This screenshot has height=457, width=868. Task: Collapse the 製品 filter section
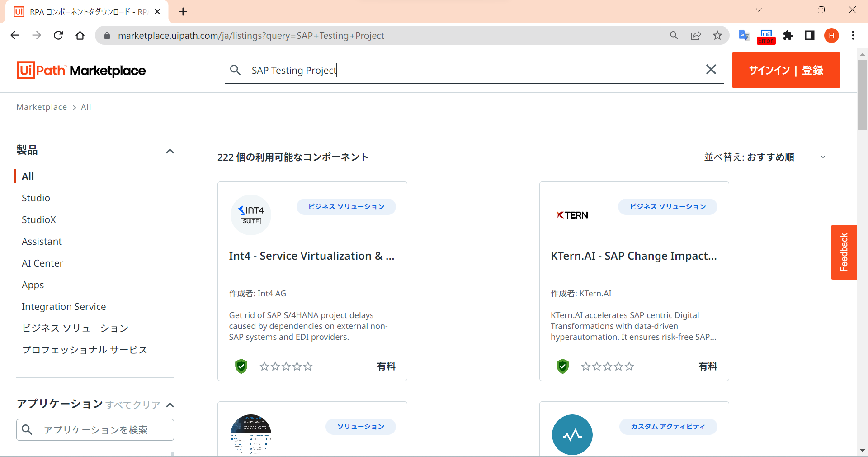170,151
